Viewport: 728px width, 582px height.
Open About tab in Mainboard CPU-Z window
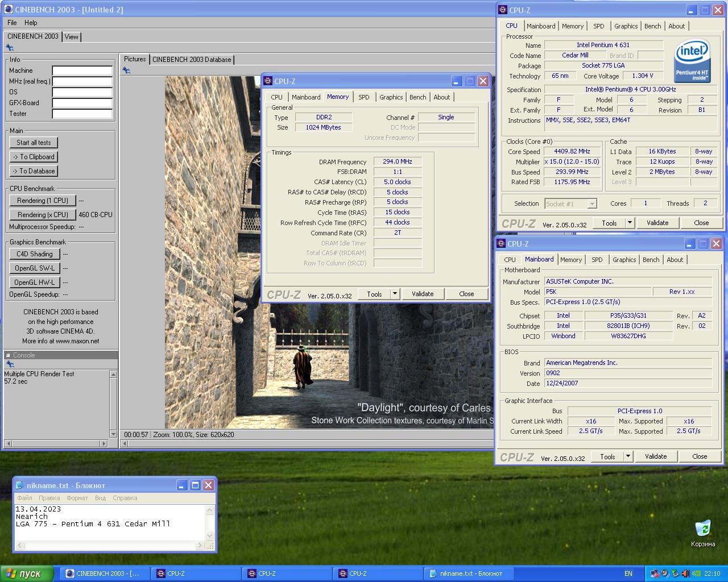point(675,260)
